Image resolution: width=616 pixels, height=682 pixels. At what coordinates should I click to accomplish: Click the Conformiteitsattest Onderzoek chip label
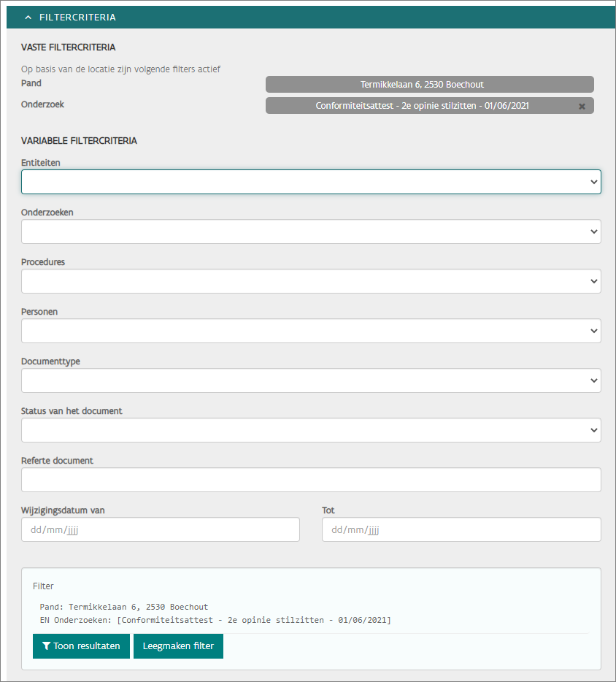pos(422,106)
